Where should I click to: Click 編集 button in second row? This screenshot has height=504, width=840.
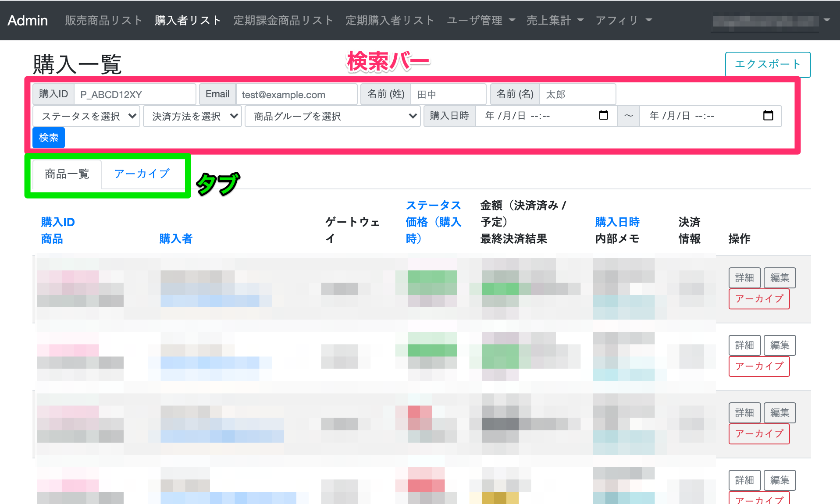click(x=779, y=345)
